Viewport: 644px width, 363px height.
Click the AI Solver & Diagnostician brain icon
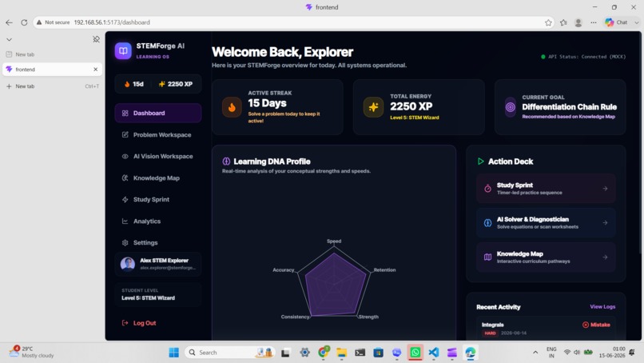click(x=487, y=223)
